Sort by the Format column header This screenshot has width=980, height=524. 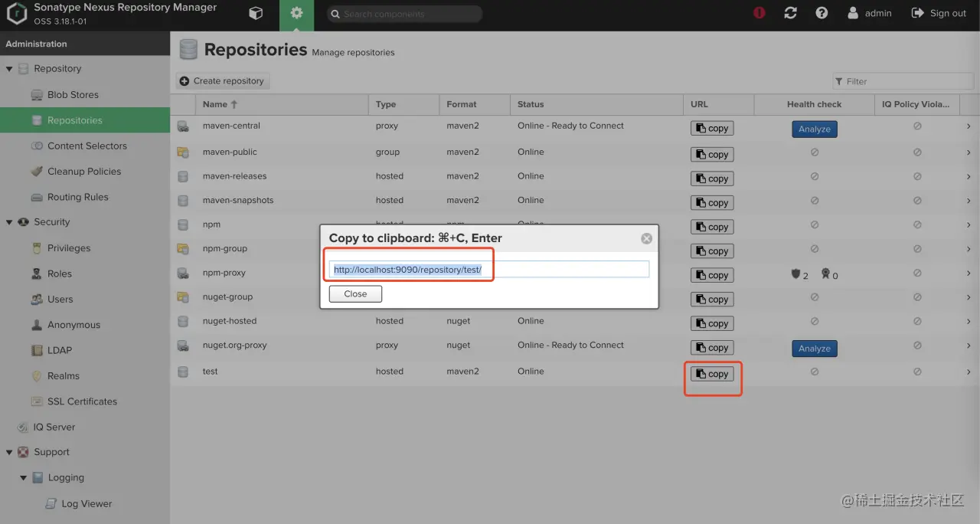[x=474, y=104]
